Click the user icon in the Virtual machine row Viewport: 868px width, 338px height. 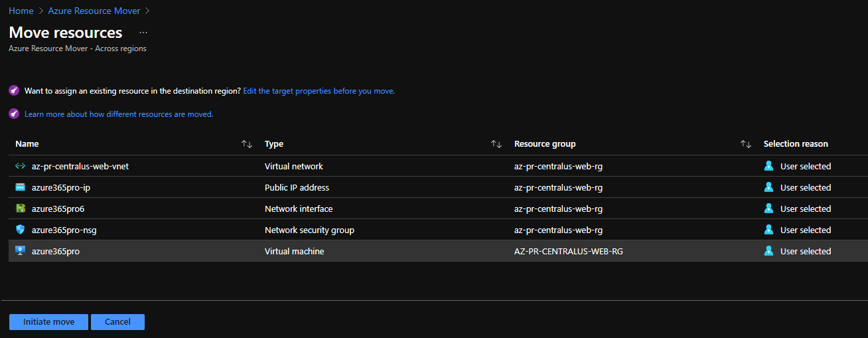[769, 251]
